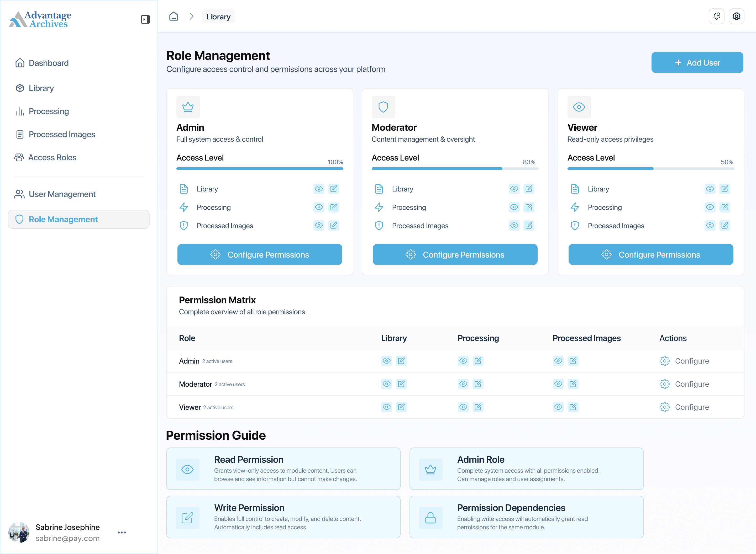Toggle Processing read access on the Viewer card

tap(710, 207)
